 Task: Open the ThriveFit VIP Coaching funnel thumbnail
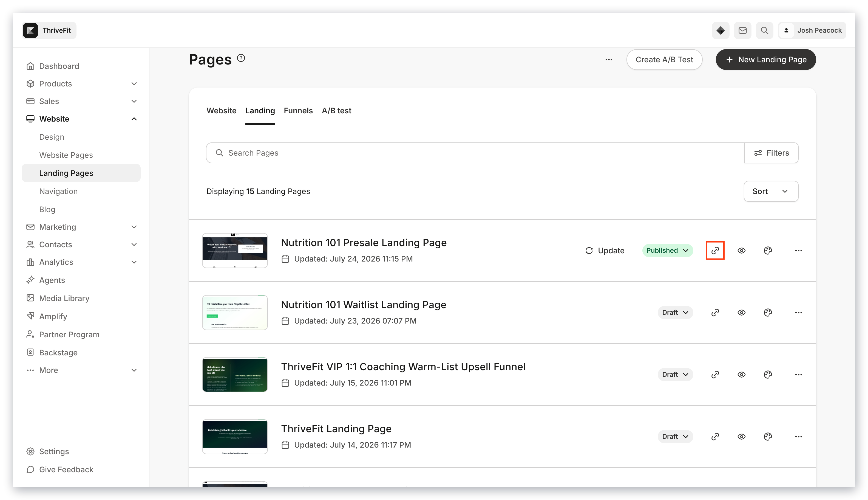(235, 374)
